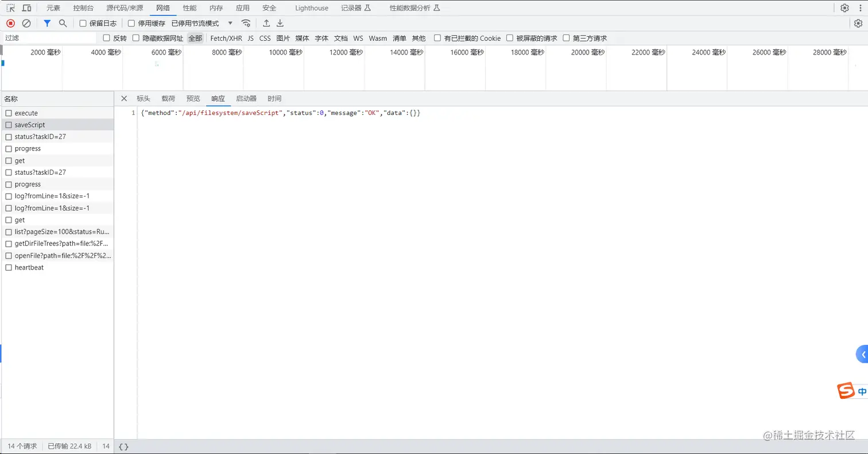Filter requests by Wasm type

(378, 38)
